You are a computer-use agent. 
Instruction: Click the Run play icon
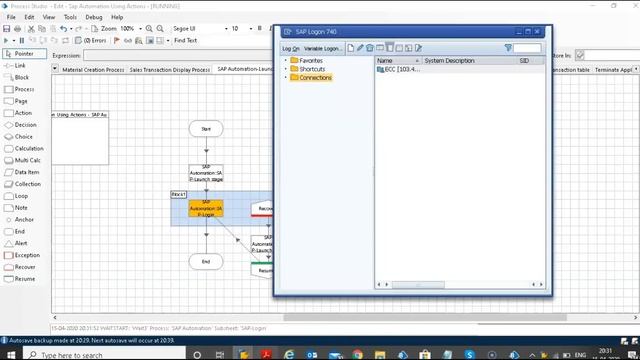click(6, 40)
